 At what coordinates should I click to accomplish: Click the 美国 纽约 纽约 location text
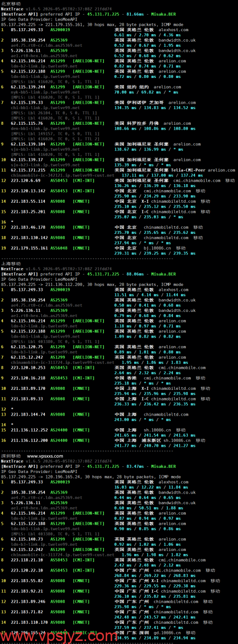pyautogui.click(x=132, y=87)
